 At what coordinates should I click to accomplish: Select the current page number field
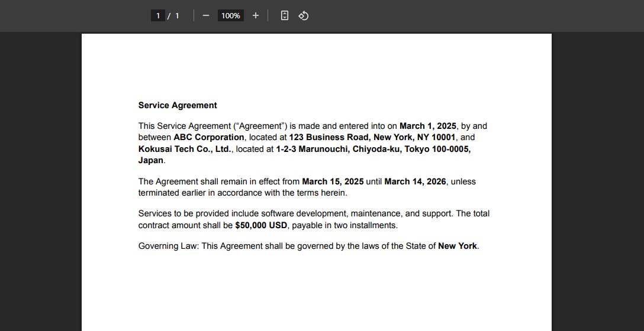pos(157,15)
